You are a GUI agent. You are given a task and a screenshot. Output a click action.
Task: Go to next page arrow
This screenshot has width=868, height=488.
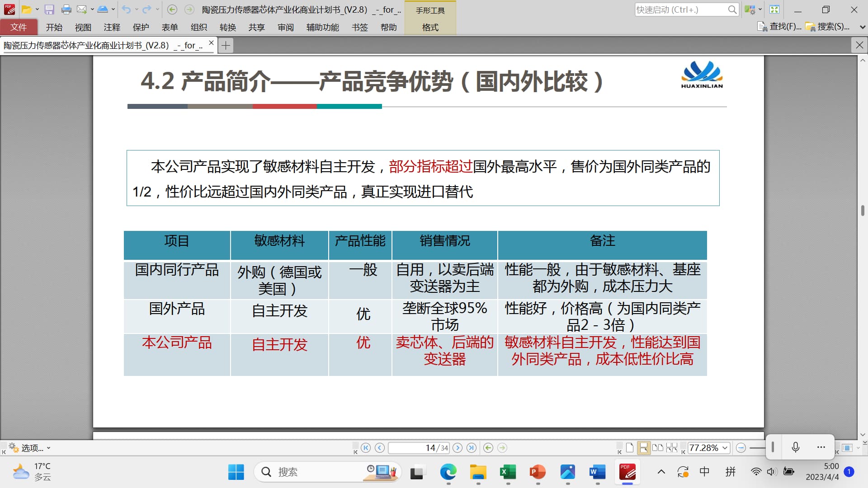(458, 448)
